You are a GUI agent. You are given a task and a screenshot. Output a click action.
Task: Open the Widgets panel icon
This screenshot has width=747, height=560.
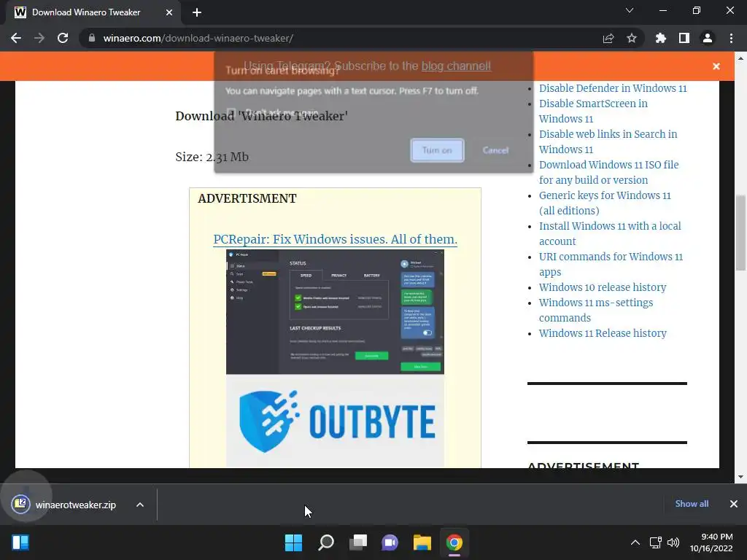pos(20,542)
